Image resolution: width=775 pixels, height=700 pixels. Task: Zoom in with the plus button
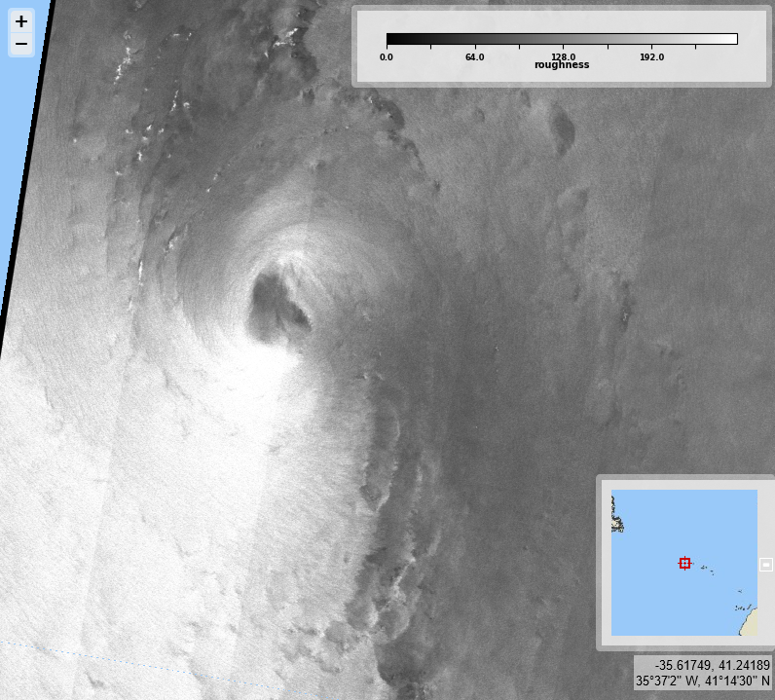[21, 21]
